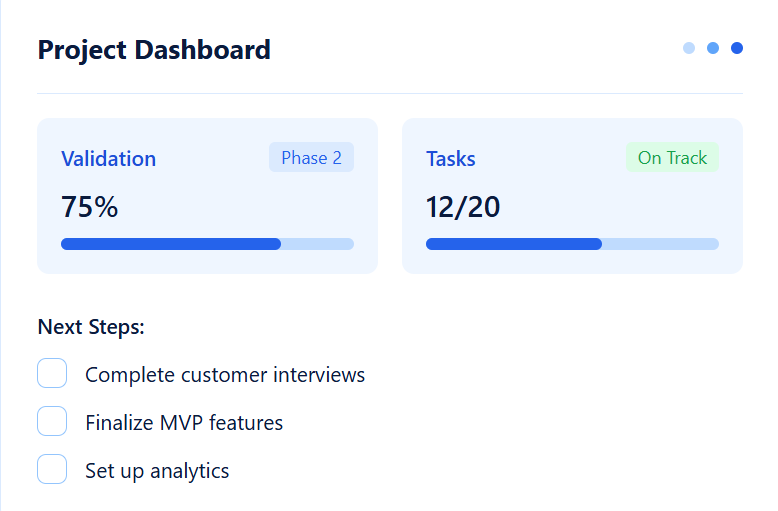The image size is (778, 511).
Task: Click the medium blue header dot
Action: click(x=713, y=48)
